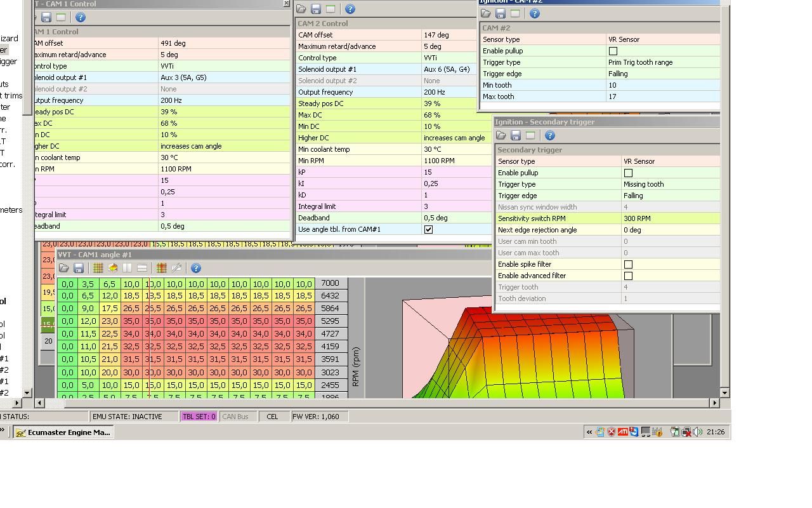Click Ecumaster Engine Manager taskbar button
Screen dimensions: 812x508
(63, 432)
